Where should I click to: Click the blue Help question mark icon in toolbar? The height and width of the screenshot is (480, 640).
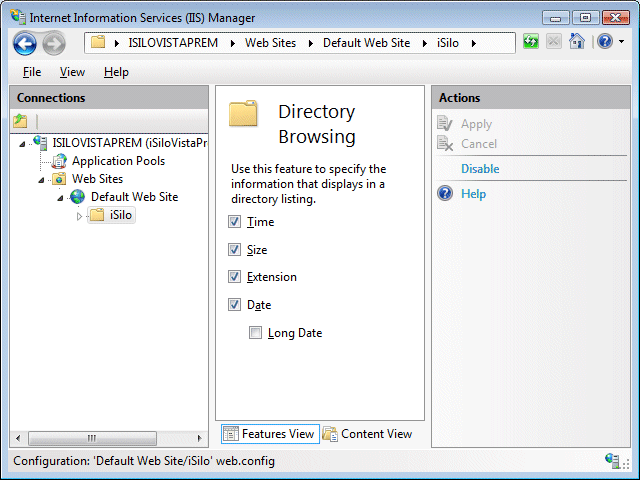tap(604, 42)
